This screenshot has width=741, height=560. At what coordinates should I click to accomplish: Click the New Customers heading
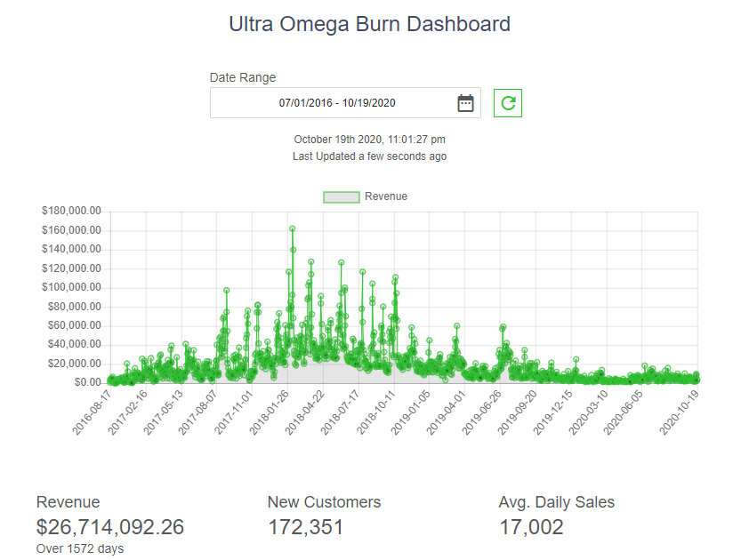click(x=324, y=502)
